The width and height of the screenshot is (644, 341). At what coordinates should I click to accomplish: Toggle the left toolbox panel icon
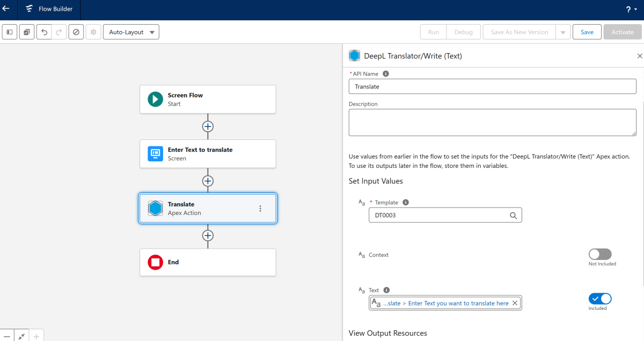tap(10, 32)
